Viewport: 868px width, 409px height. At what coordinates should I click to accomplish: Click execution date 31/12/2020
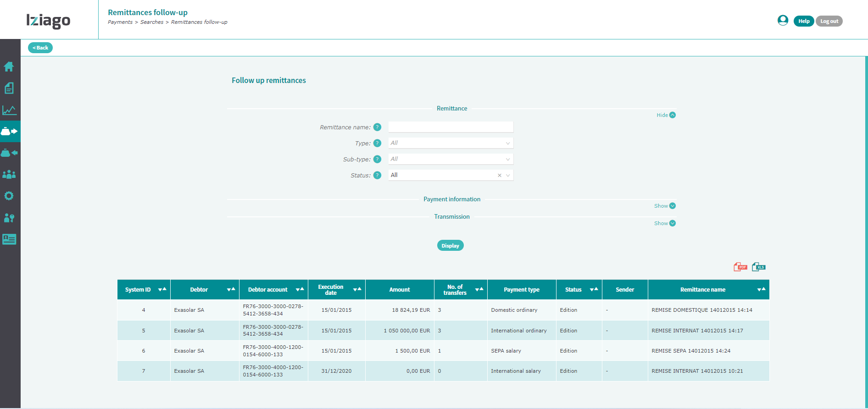337,371
